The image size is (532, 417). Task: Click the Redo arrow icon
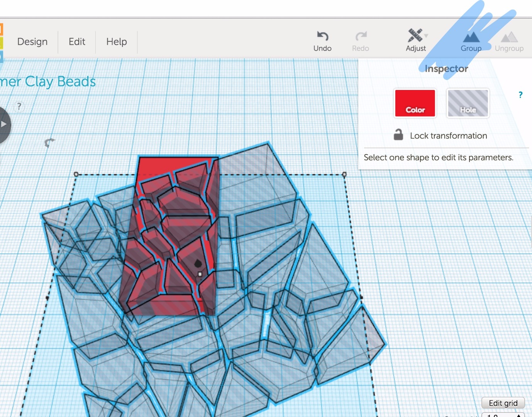361,36
